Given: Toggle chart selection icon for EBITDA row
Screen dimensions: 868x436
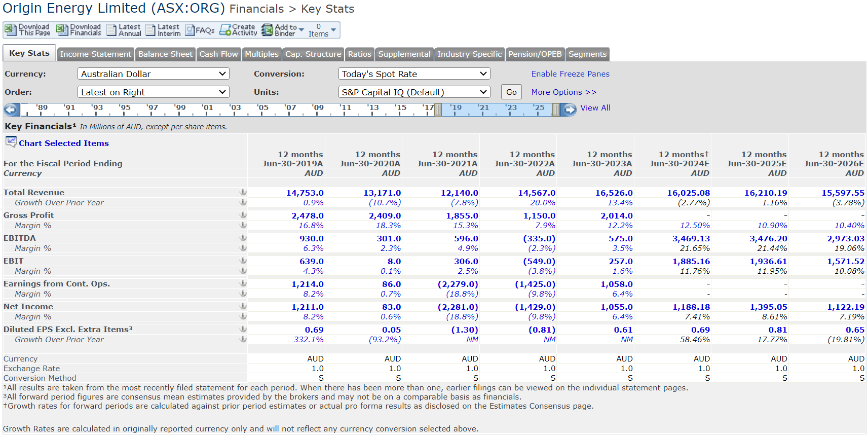Looking at the screenshot, I should (x=243, y=238).
